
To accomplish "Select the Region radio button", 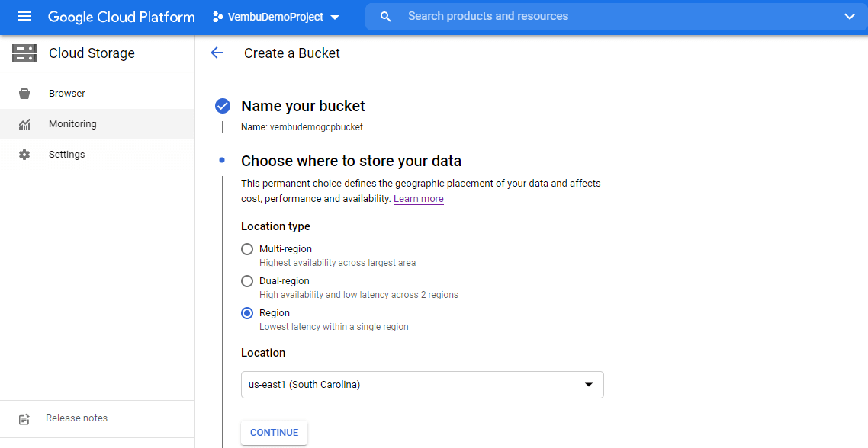I will (247, 313).
